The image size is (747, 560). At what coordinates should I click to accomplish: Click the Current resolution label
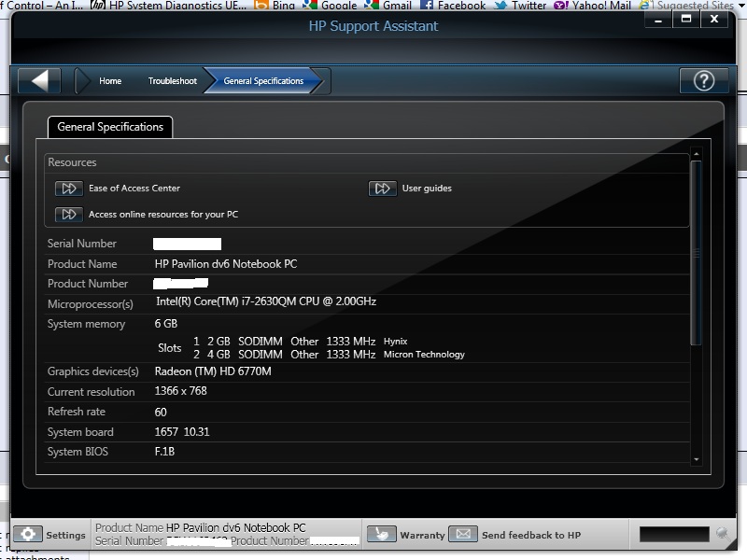tap(91, 391)
